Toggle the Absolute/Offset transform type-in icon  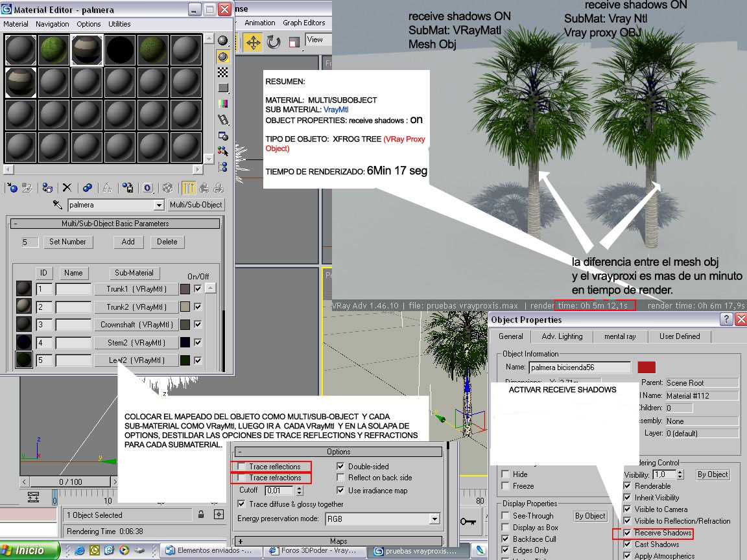(x=219, y=515)
